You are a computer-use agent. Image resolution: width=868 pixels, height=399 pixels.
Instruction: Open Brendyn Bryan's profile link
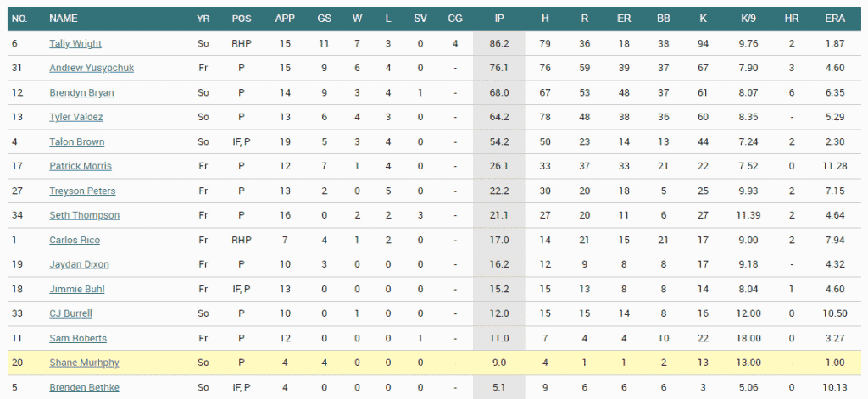81,92
